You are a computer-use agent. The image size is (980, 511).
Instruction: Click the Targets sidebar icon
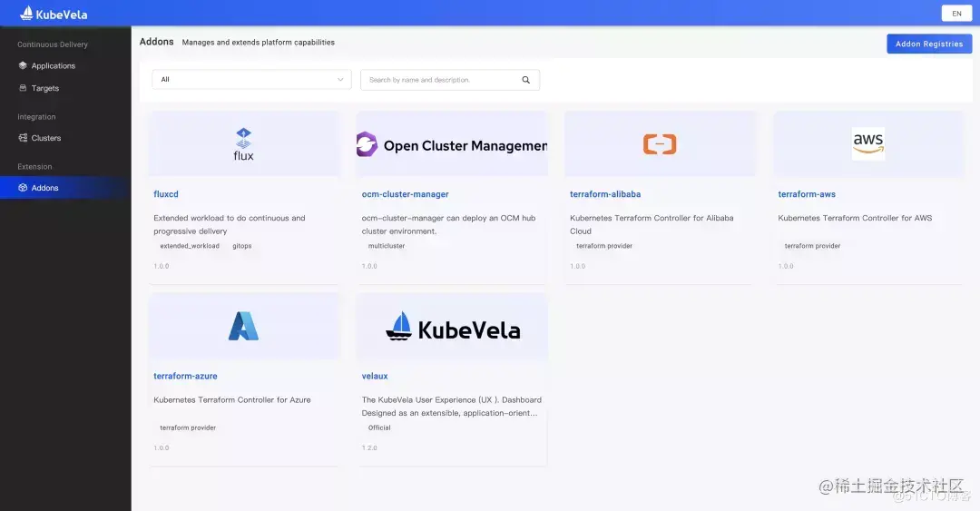click(x=23, y=88)
